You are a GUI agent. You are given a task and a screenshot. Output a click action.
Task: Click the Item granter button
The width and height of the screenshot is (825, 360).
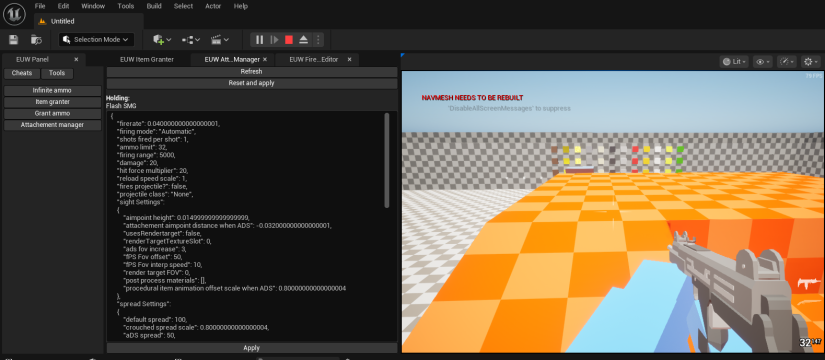click(52, 102)
